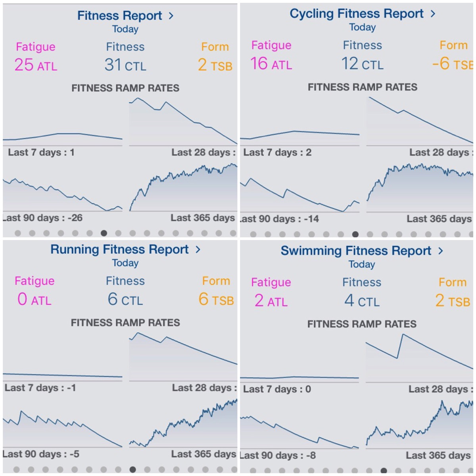Image resolution: width=476 pixels, height=476 pixels.
Task: Open the Swimming Fitness Report chevron
Action: [x=440, y=251]
